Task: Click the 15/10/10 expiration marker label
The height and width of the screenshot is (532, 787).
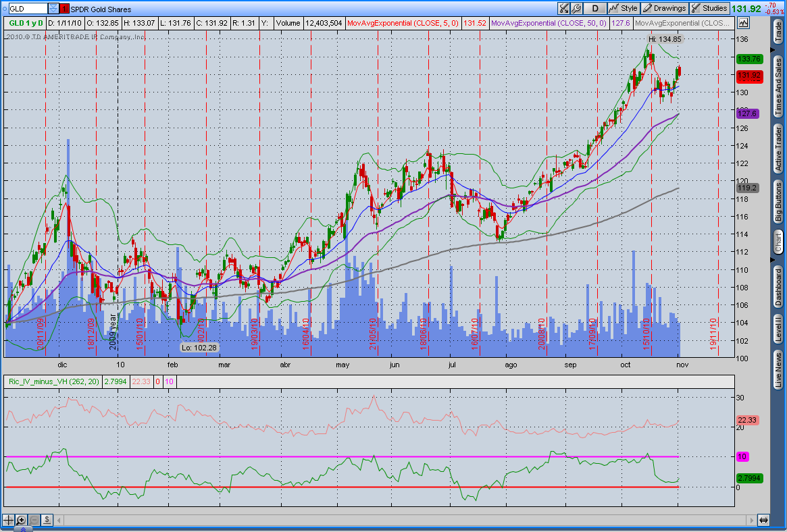Action: [x=646, y=334]
